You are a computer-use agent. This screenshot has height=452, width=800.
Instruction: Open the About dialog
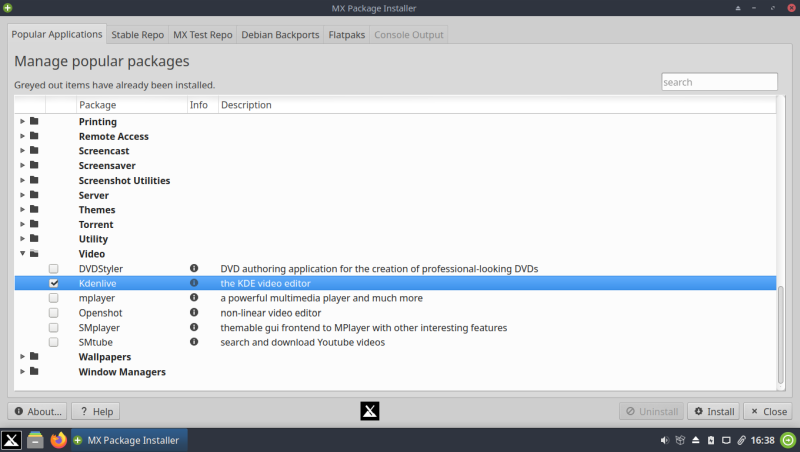(x=38, y=411)
